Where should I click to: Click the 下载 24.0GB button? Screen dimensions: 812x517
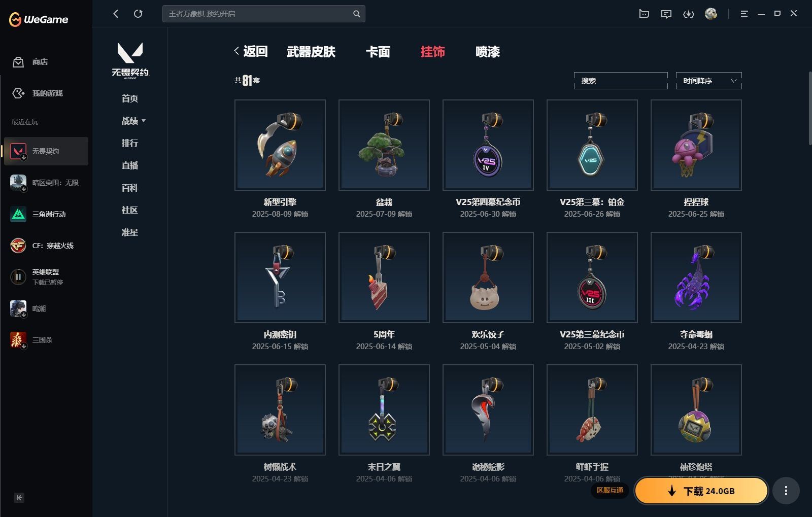click(701, 491)
